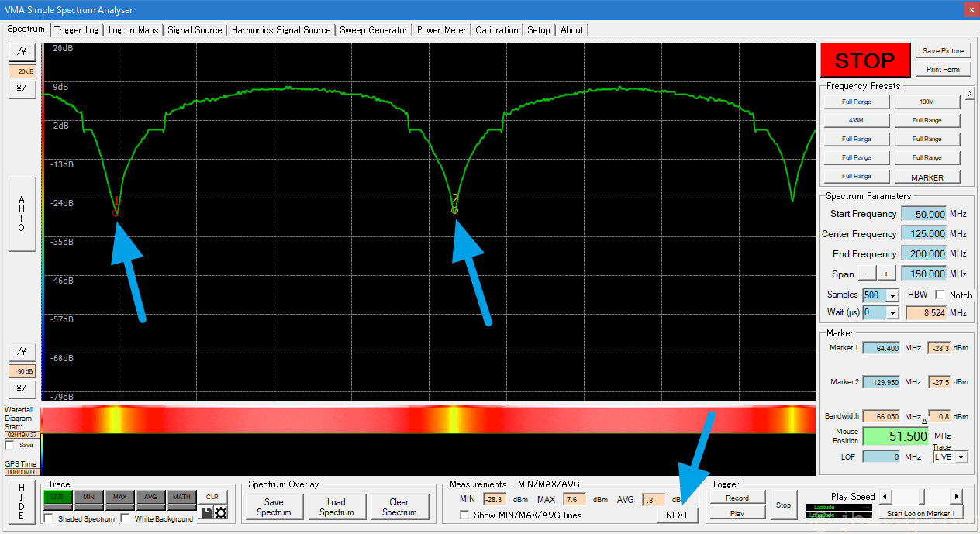Open the Wait (µs) dropdown
Viewport: 980px width, 534px height.
pos(892,312)
